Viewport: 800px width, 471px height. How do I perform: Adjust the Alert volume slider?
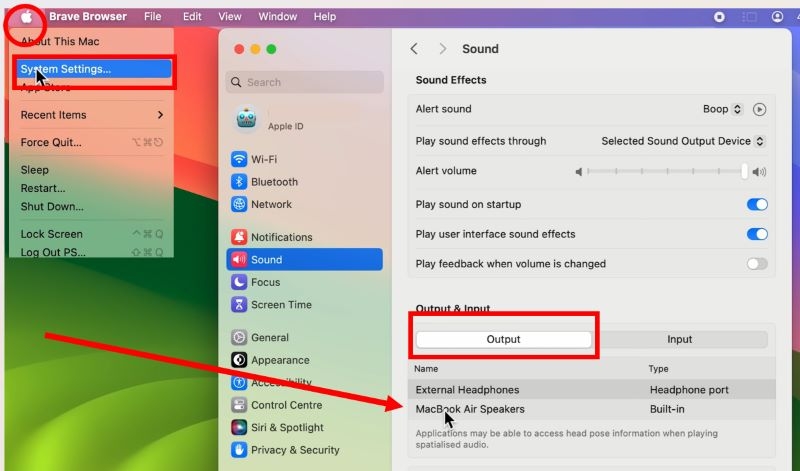pos(666,172)
